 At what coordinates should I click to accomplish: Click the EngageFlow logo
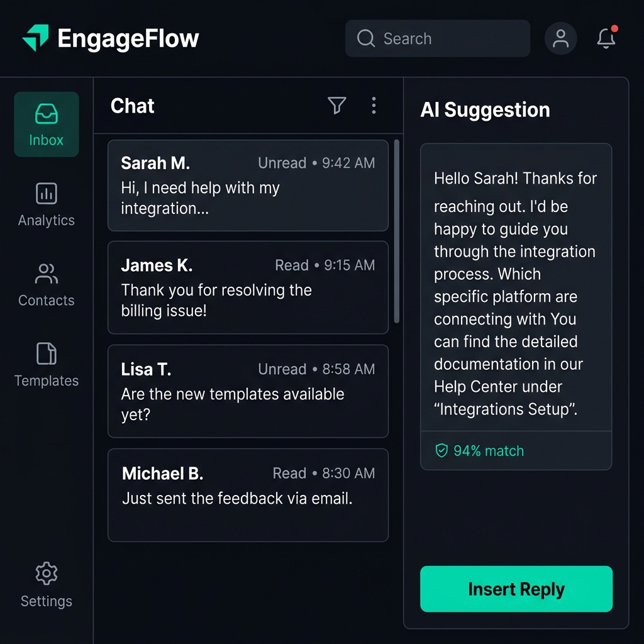[110, 38]
